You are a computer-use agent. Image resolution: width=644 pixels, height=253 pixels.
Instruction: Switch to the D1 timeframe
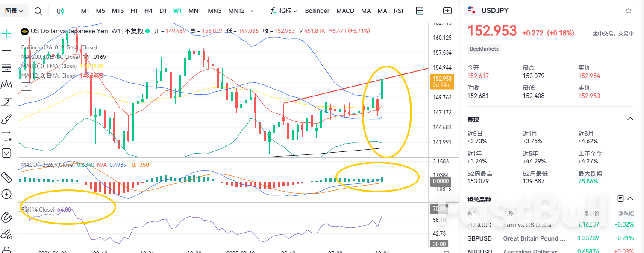(x=163, y=11)
